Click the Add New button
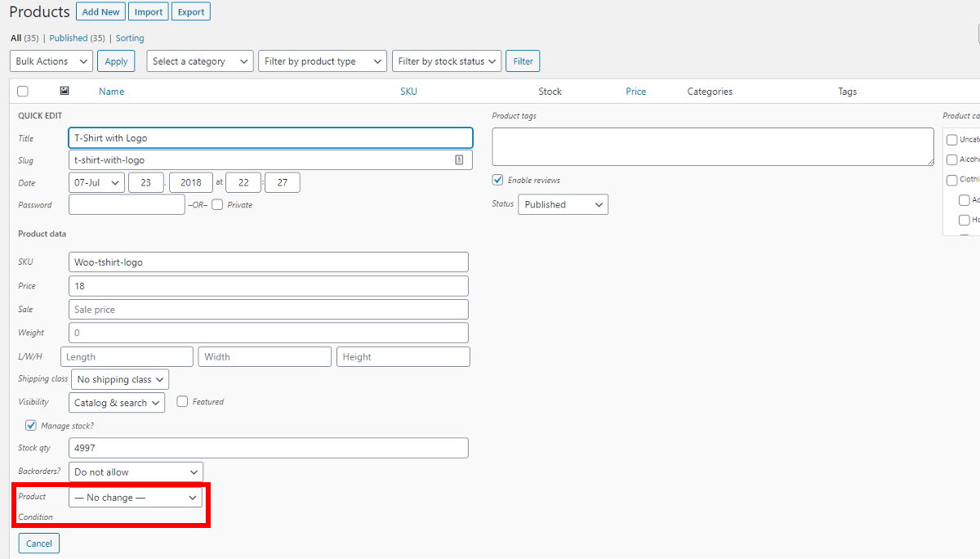The height and width of the screenshot is (559, 980). [x=100, y=11]
